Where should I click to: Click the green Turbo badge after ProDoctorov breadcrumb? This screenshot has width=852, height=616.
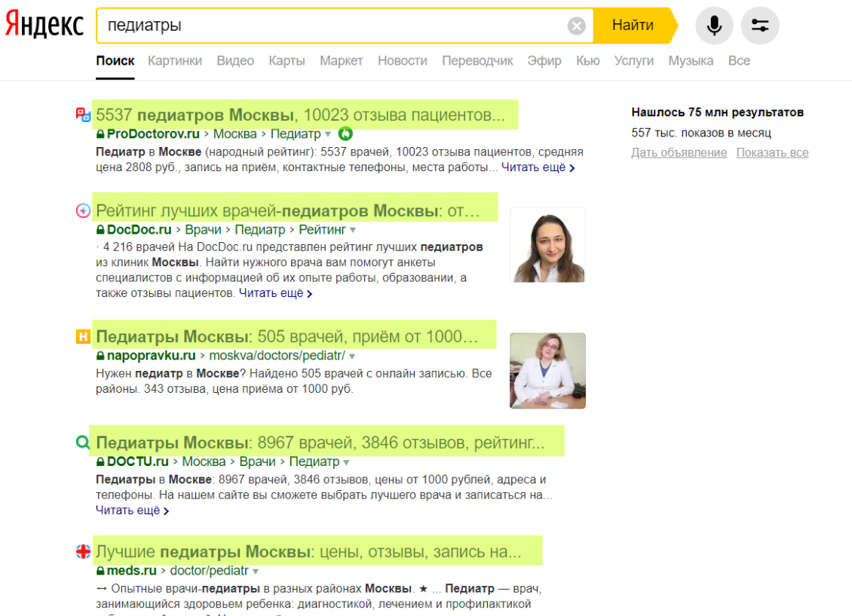tap(345, 133)
